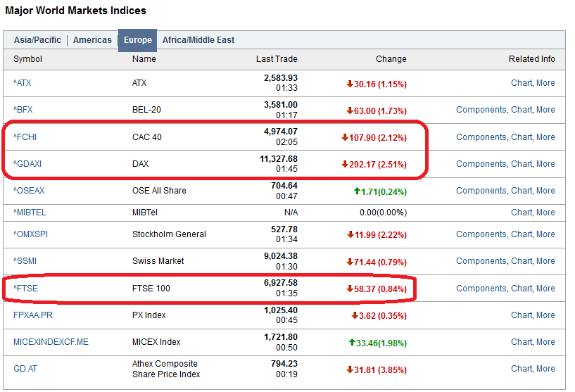Viewport: 575px width, 392px height.
Task: Open More link for CAC 40 row
Action: (x=545, y=137)
